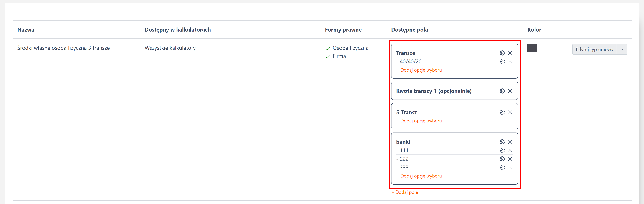This screenshot has height=204, width=644.
Task: Open settings gear for 5 Transz field
Action: (502, 112)
